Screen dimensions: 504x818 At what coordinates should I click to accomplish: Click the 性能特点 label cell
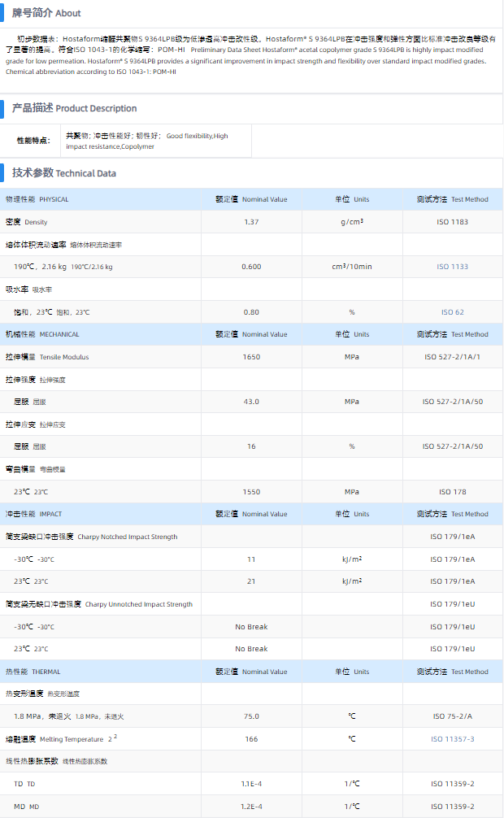33,141
